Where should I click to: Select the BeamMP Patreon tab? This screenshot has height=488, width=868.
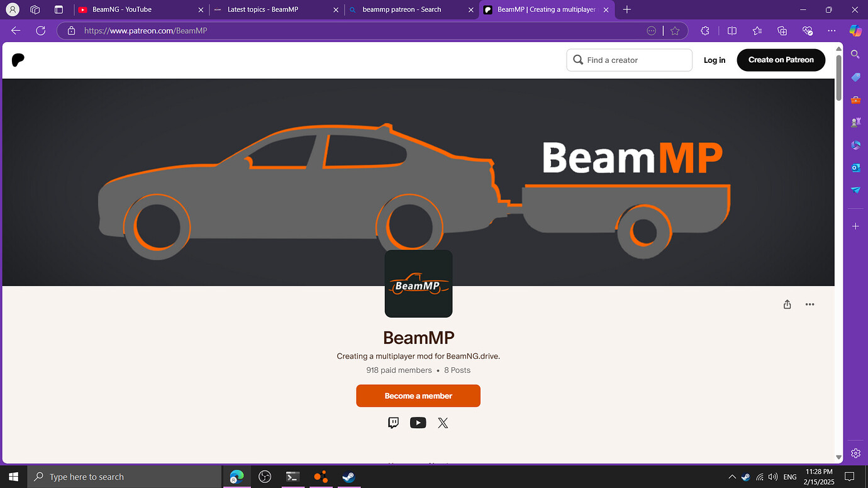(546, 9)
